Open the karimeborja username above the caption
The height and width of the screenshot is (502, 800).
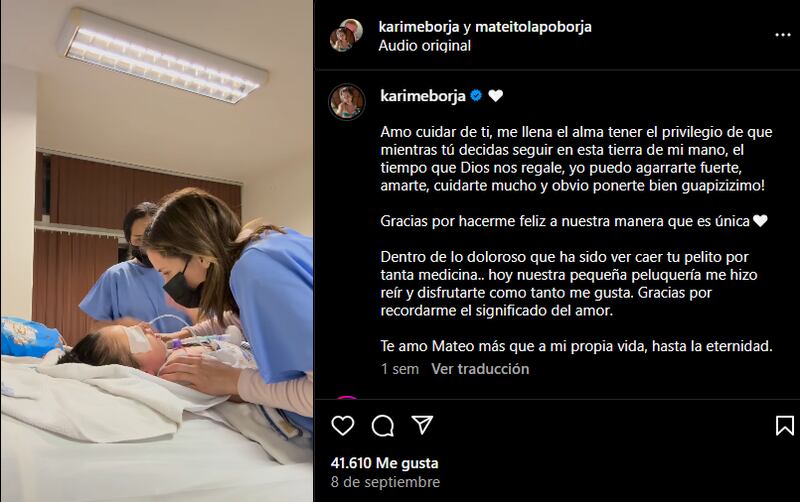(x=422, y=96)
